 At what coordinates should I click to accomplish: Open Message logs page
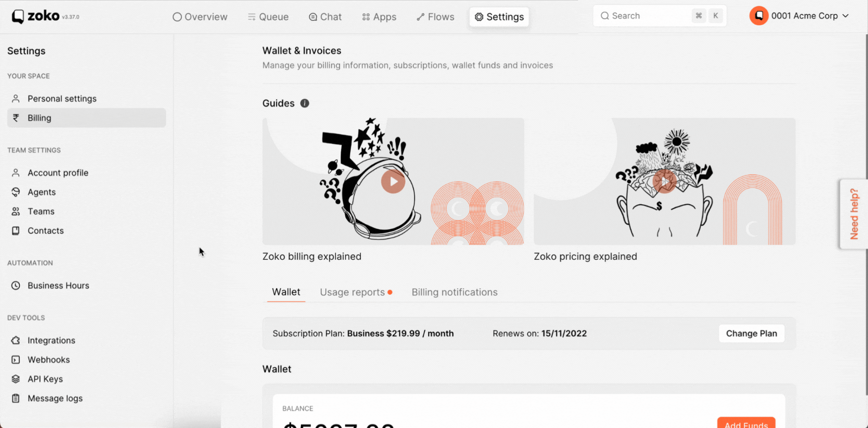tap(87, 398)
